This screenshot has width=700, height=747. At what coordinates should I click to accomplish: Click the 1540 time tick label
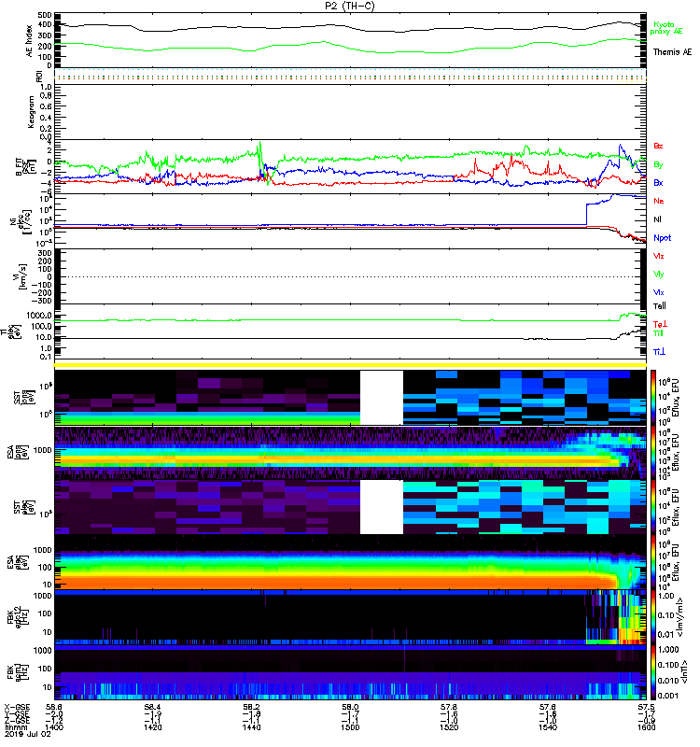point(548,727)
